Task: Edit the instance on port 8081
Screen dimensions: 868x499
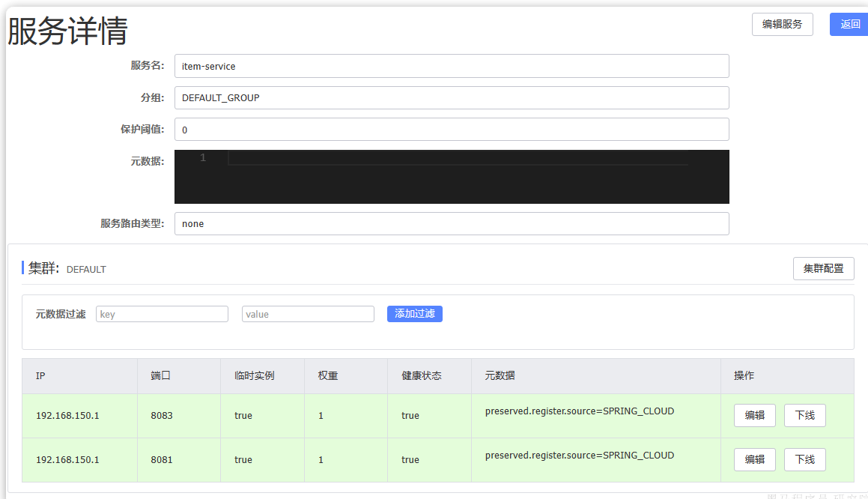Action: [x=754, y=459]
